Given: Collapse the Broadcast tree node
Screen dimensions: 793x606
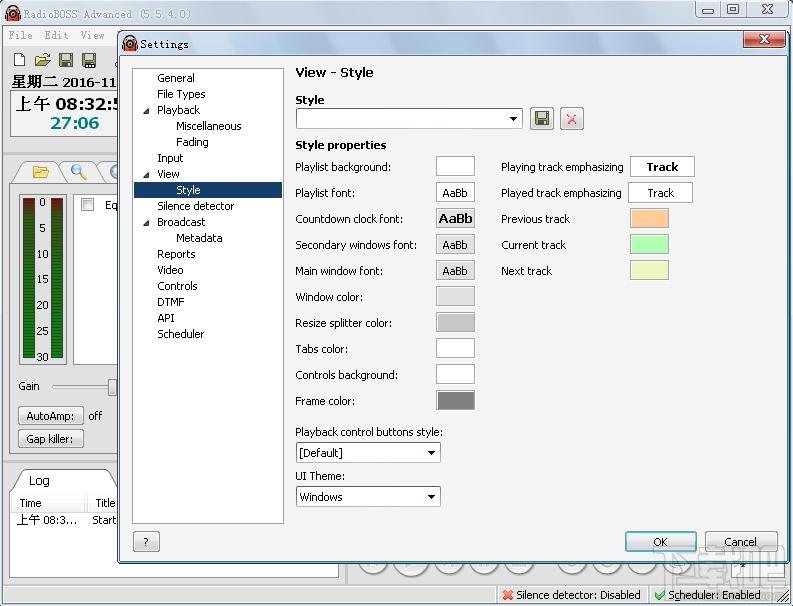Looking at the screenshot, I should pyautogui.click(x=146, y=223).
